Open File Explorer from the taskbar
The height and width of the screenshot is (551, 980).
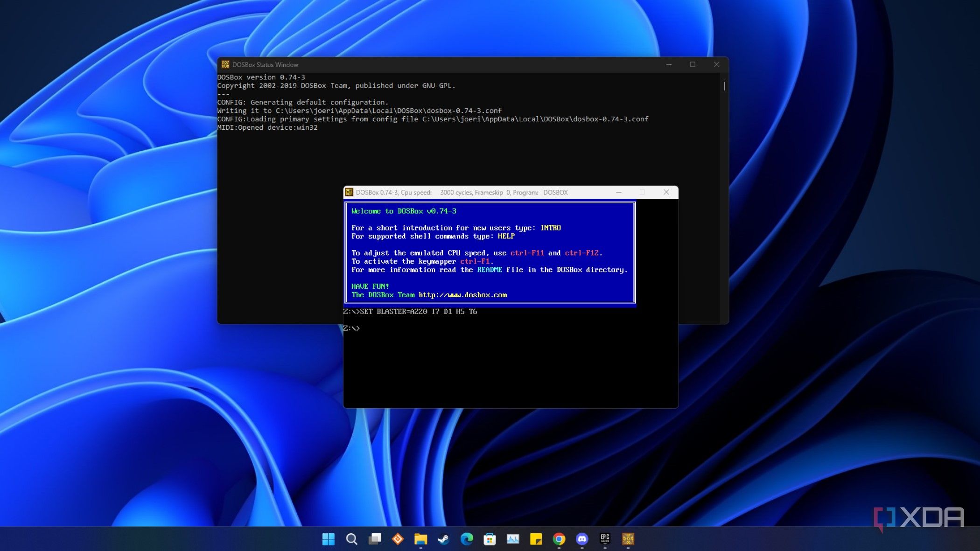pyautogui.click(x=420, y=538)
